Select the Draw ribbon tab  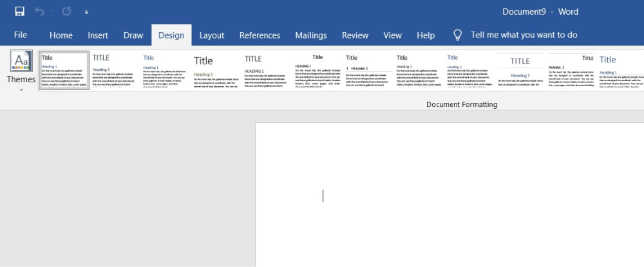[133, 35]
